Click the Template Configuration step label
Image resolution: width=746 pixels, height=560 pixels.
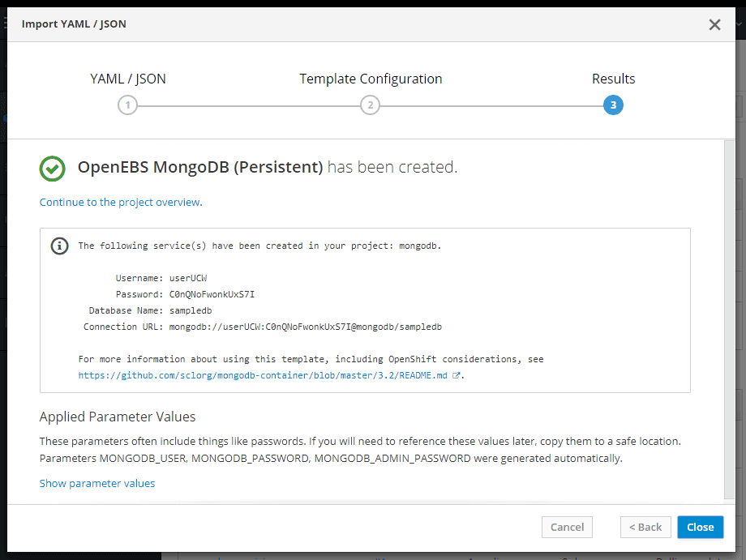[371, 79]
